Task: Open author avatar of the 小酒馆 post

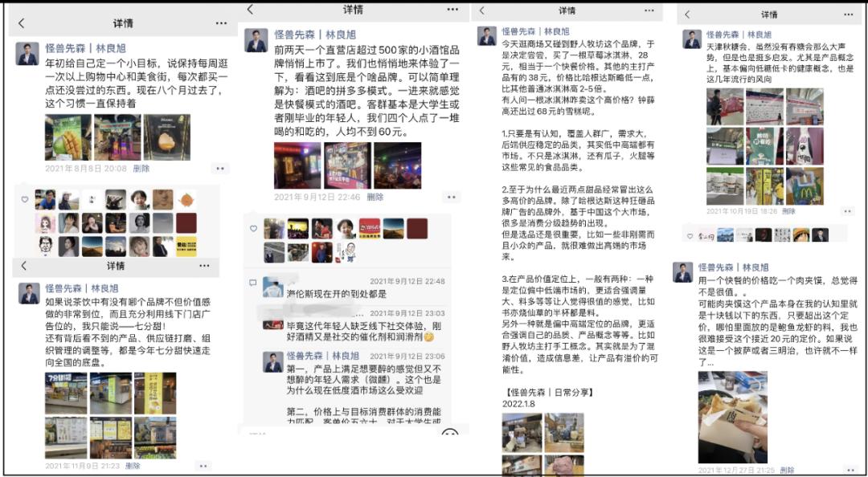Action: pyautogui.click(x=256, y=40)
